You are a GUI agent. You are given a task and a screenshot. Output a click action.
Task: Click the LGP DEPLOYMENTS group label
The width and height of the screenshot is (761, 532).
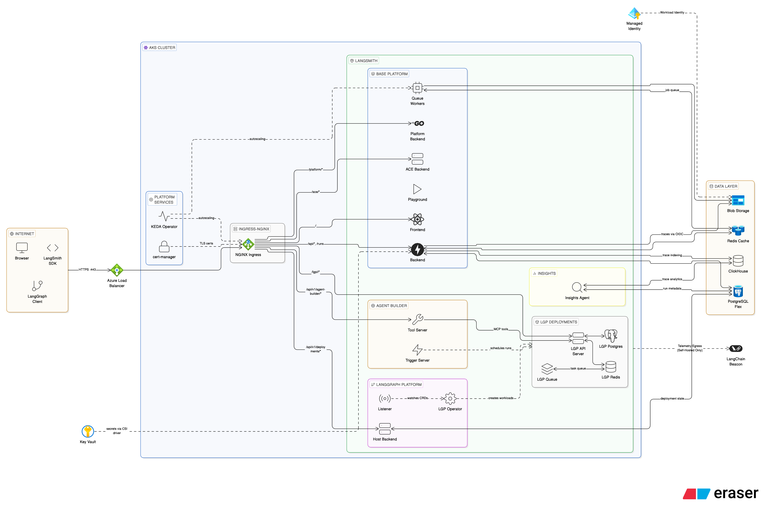[556, 322]
